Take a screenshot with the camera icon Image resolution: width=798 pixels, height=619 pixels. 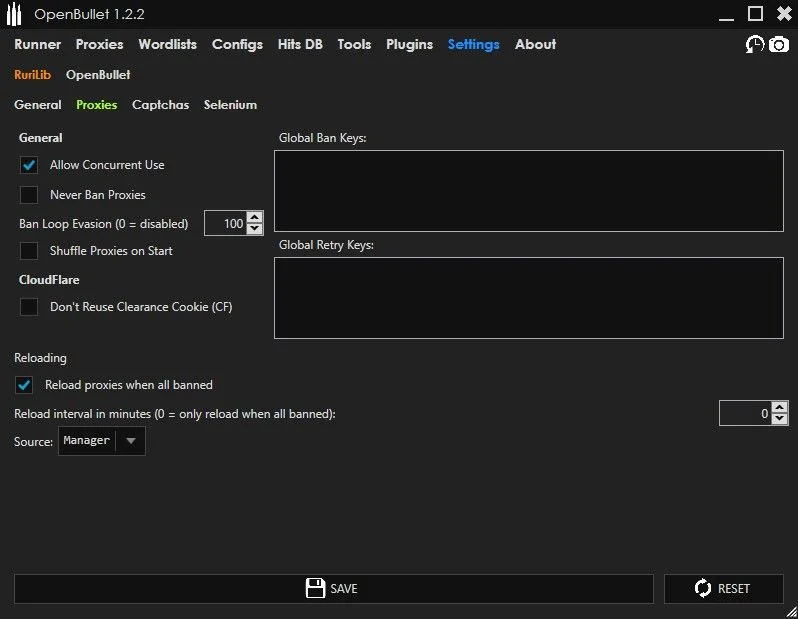coord(779,44)
